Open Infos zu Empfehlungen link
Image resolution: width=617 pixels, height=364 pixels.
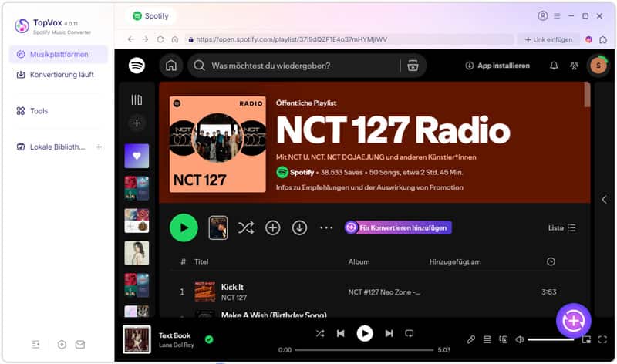(369, 187)
